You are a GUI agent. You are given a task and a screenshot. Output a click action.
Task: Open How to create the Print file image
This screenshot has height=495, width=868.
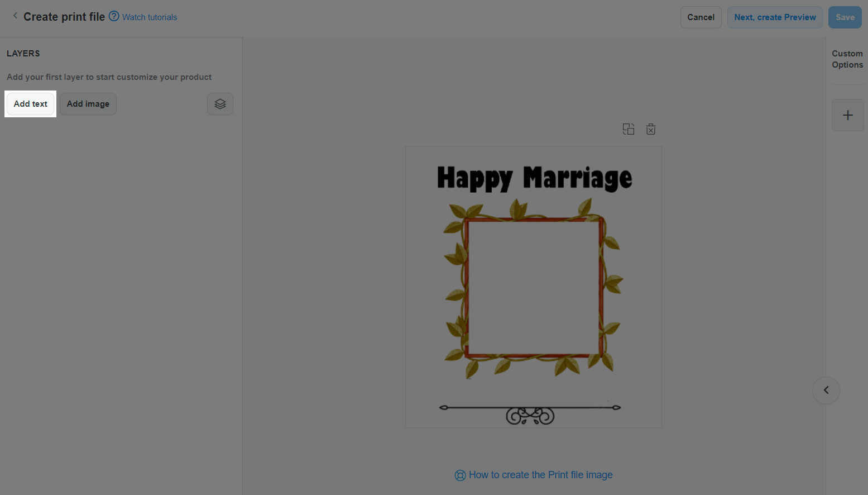[541, 475]
